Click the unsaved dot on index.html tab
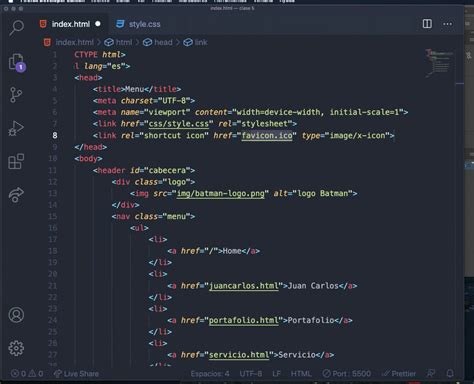The image size is (474, 384). 98,24
